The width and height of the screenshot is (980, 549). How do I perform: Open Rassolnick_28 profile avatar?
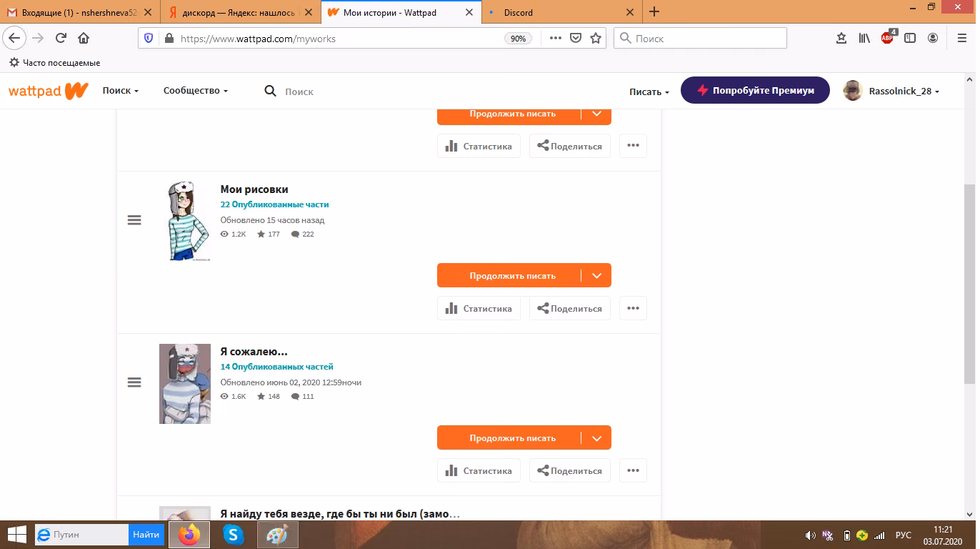(x=853, y=91)
